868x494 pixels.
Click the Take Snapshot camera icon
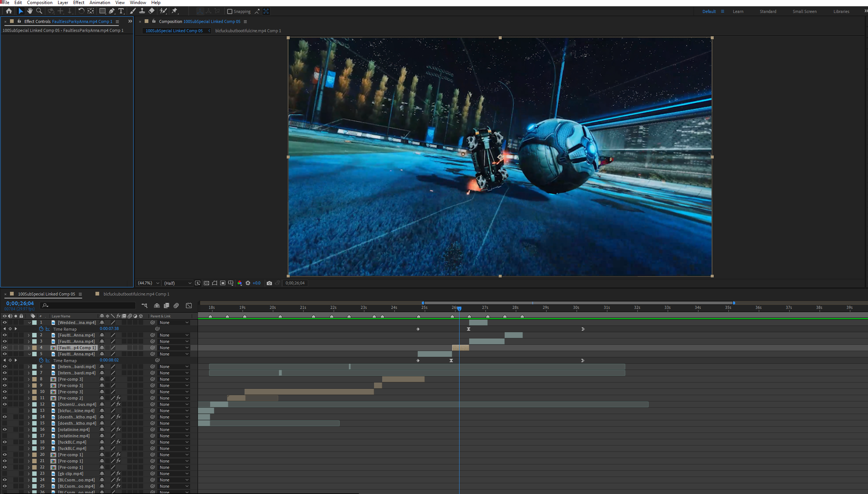[x=269, y=283]
